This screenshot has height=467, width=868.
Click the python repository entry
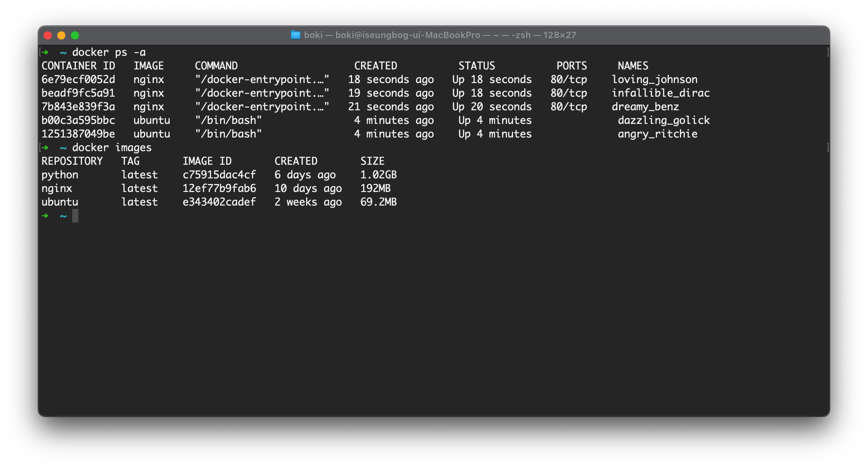point(60,175)
